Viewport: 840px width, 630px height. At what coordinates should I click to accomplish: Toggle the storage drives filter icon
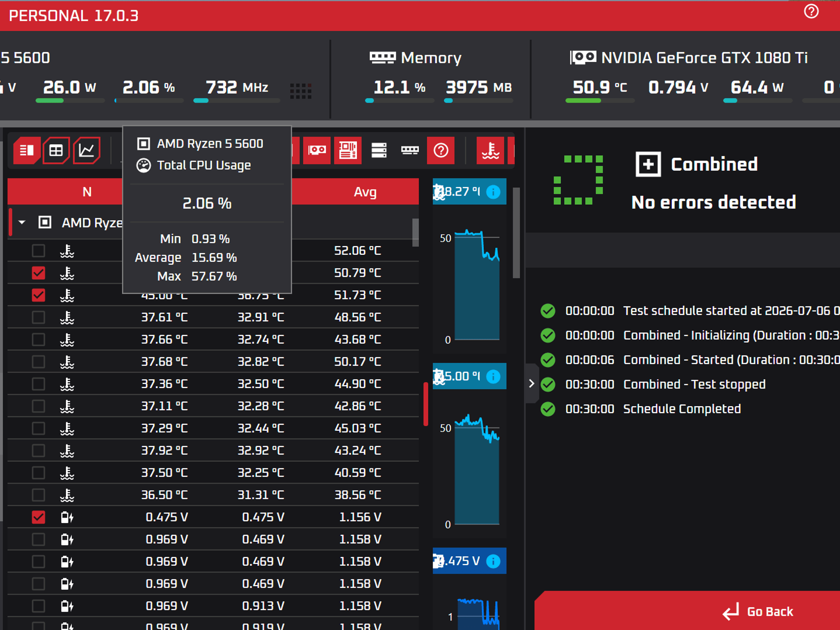379,151
